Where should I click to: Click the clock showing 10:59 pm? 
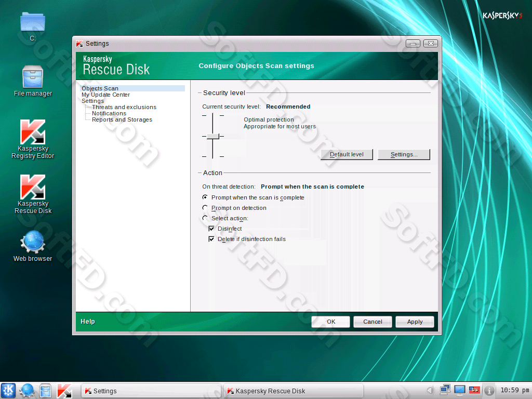click(x=514, y=391)
